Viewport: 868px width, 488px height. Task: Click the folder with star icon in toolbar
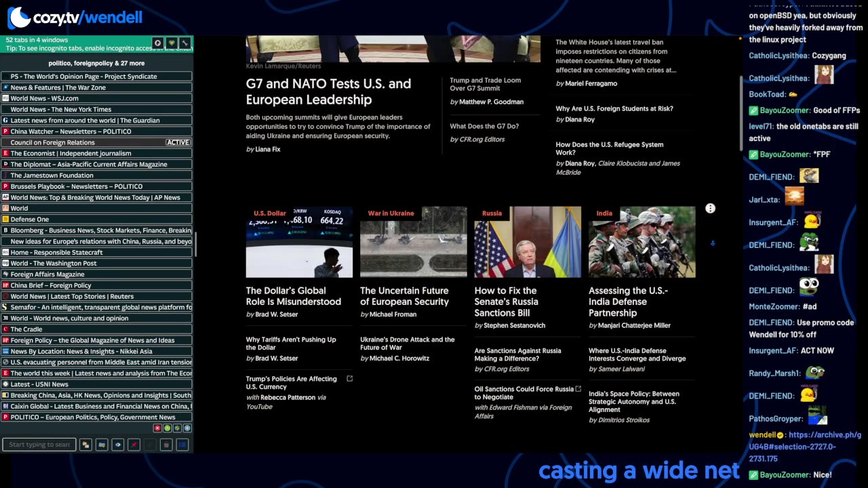[102, 445]
